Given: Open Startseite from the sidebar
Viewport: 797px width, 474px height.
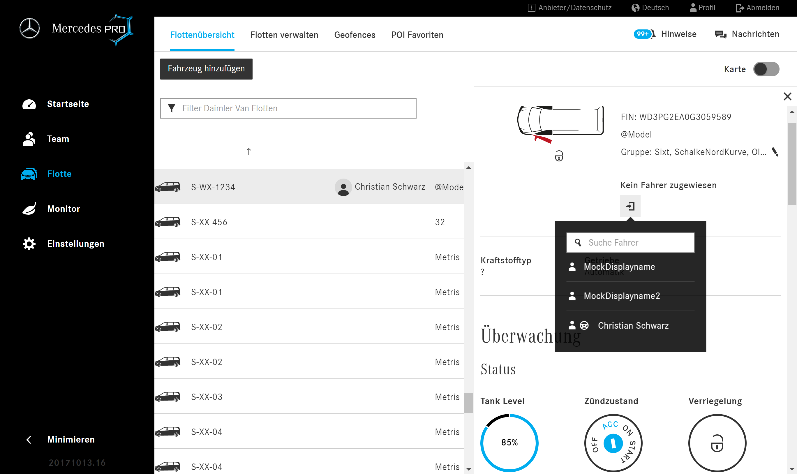Looking at the screenshot, I should click(67, 104).
